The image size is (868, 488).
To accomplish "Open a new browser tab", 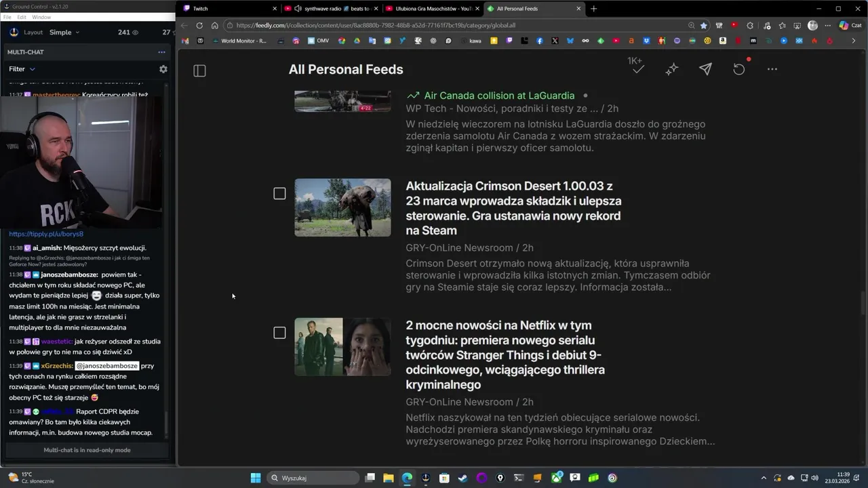I will click(x=593, y=9).
